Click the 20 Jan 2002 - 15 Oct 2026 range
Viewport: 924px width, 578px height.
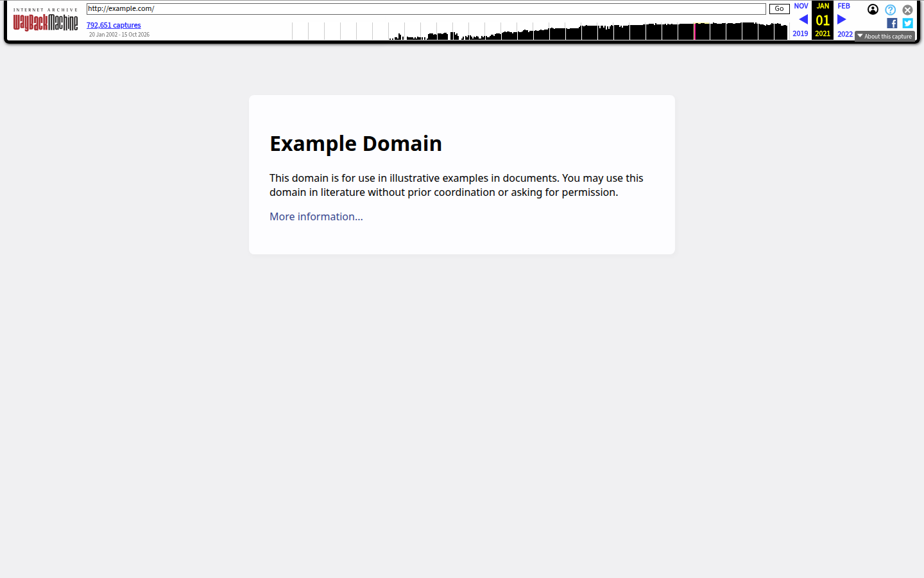[x=119, y=35]
